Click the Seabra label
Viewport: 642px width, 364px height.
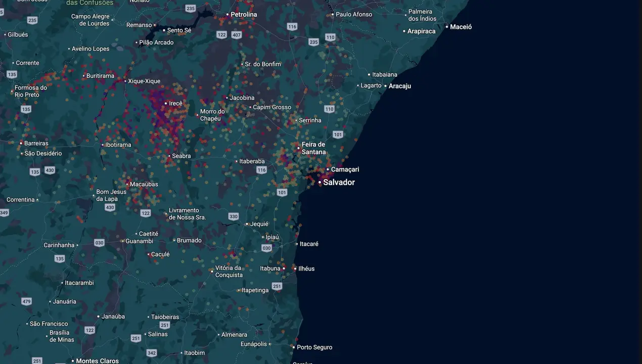point(181,156)
